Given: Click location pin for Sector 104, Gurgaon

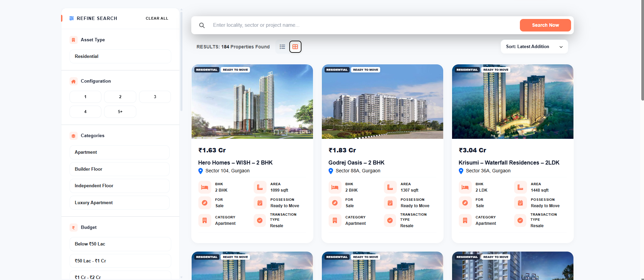Looking at the screenshot, I should click(200, 171).
